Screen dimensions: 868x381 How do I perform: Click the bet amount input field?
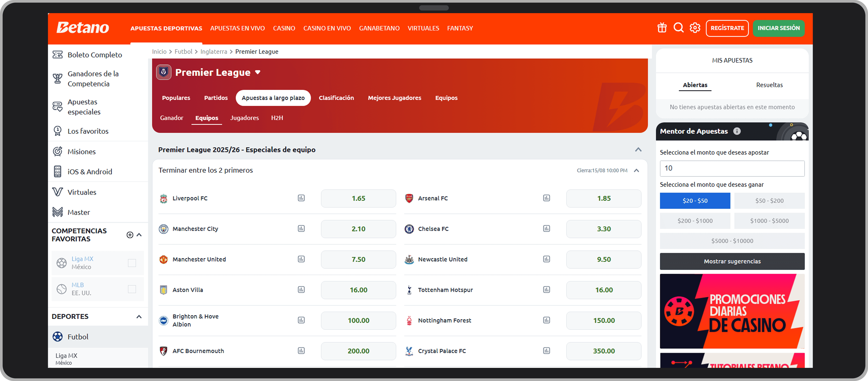[732, 168]
